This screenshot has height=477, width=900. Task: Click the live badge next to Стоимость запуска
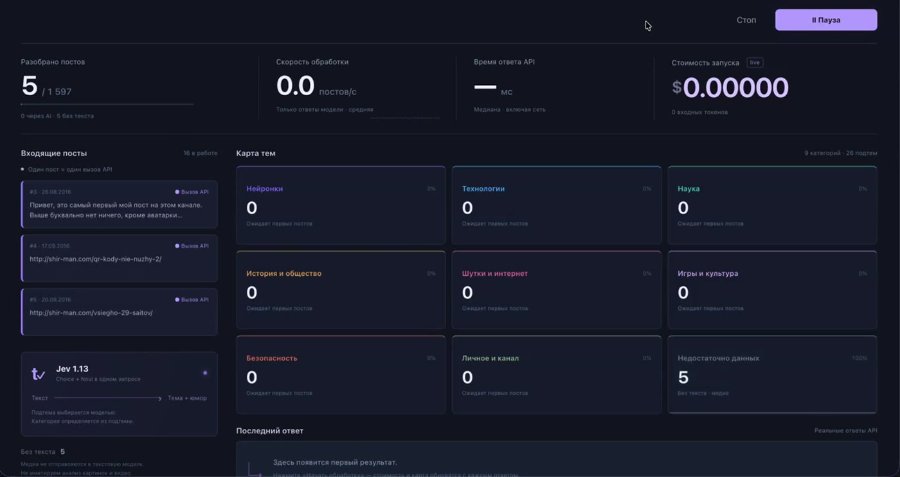[x=755, y=63]
